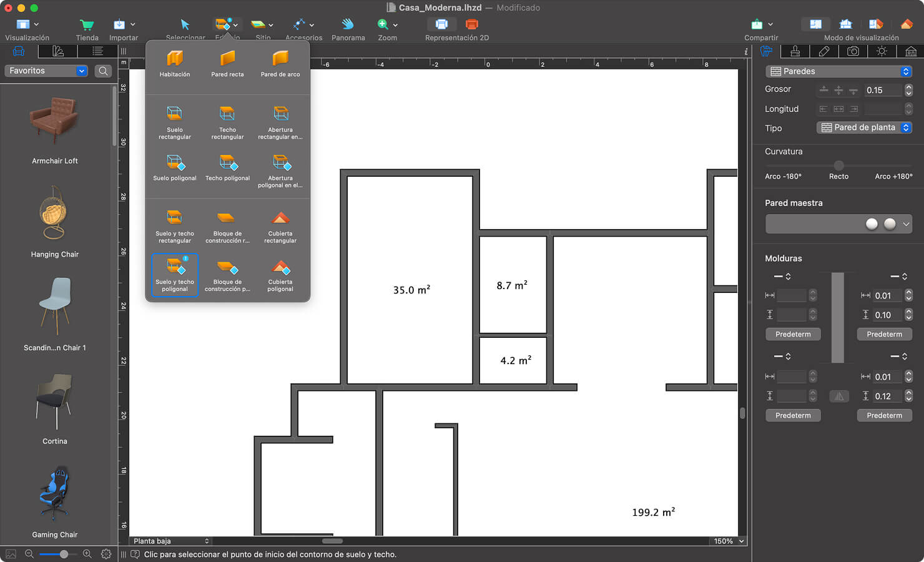Open split 2D/3D view mode

coord(876,24)
